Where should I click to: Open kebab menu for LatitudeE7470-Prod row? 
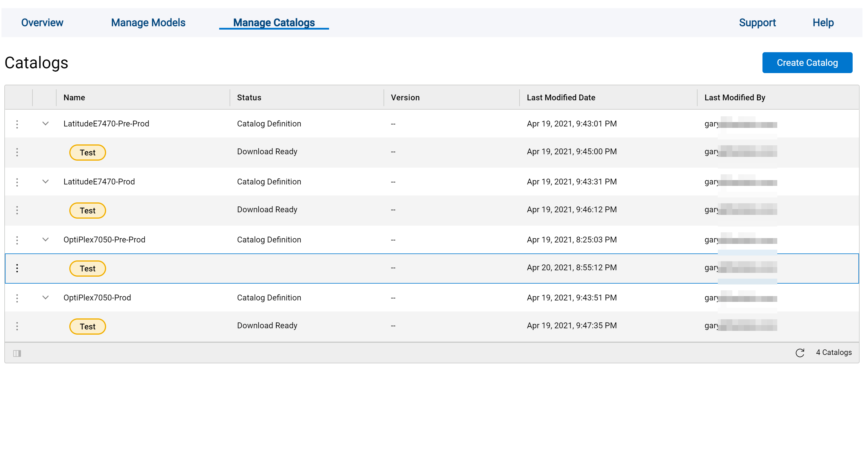coord(17,182)
